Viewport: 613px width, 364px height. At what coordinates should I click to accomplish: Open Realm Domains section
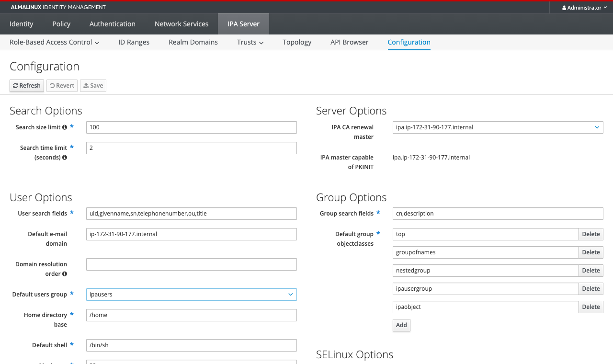pos(193,42)
